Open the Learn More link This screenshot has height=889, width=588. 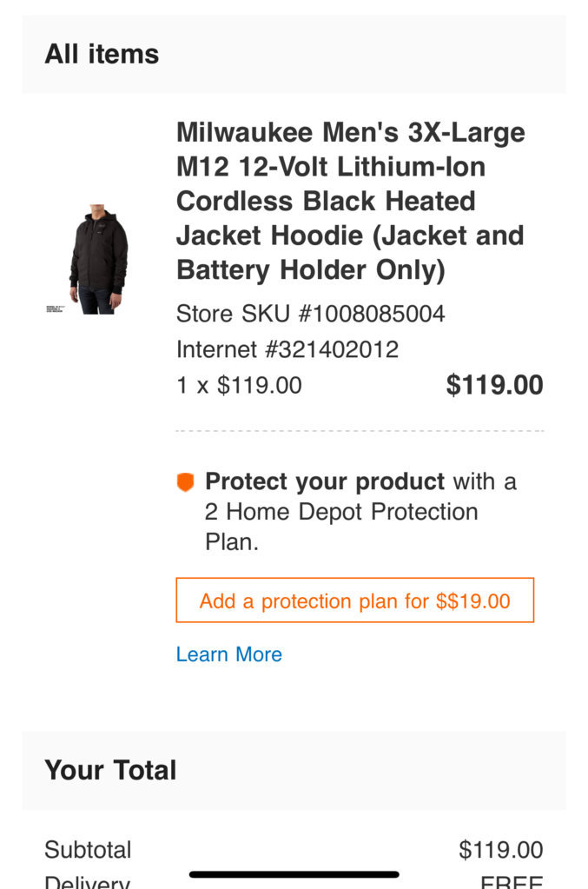click(228, 654)
